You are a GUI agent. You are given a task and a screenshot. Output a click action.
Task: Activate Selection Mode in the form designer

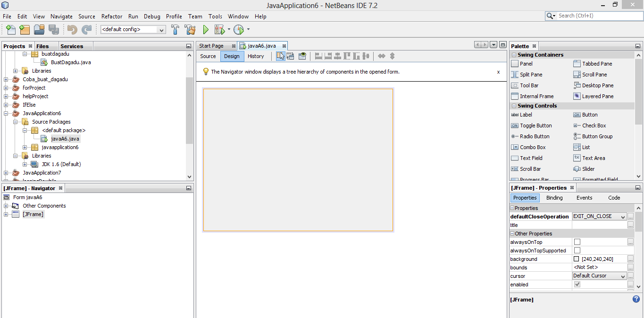pyautogui.click(x=280, y=56)
